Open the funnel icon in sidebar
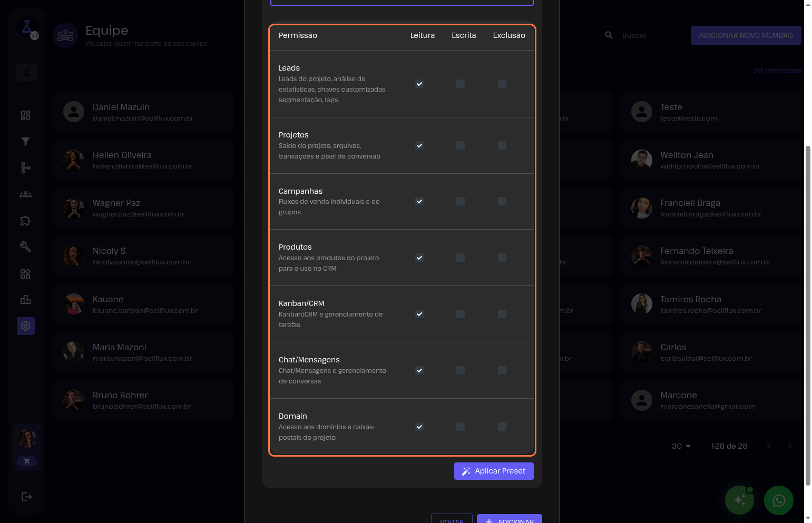Image resolution: width=812 pixels, height=523 pixels. point(25,141)
